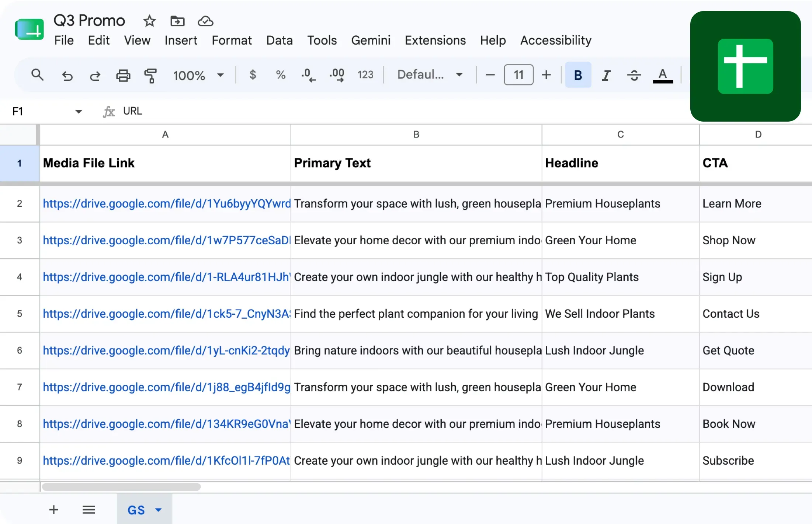Check cloud save status icon

point(205,21)
